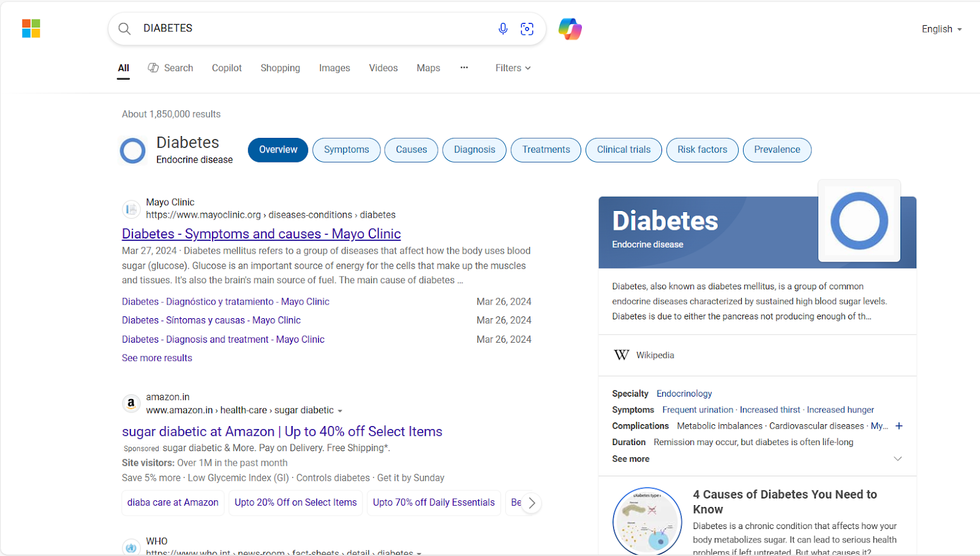Screen dimensions: 980x556
Task: Open Endocrinology specialty link
Action: (684, 394)
